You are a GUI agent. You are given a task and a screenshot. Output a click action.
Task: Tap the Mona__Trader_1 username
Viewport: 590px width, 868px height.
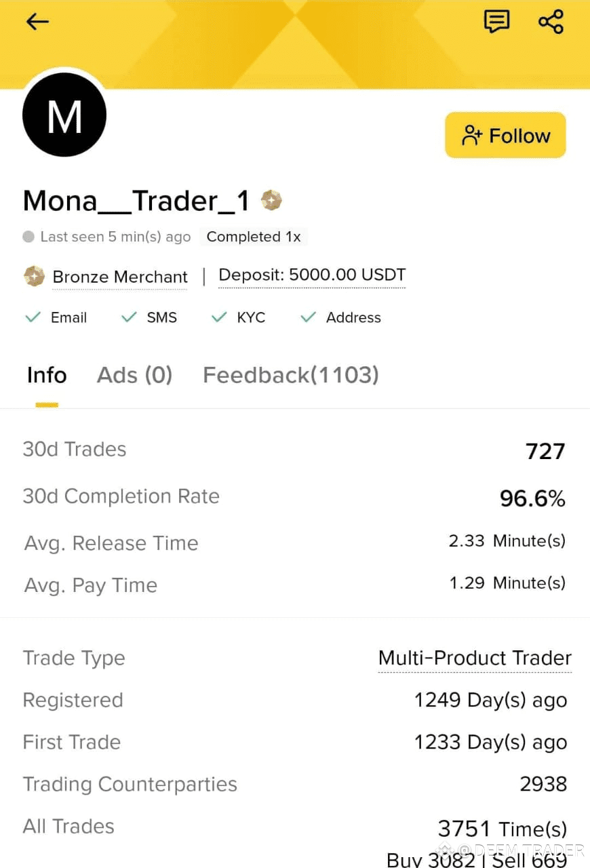coord(136,201)
